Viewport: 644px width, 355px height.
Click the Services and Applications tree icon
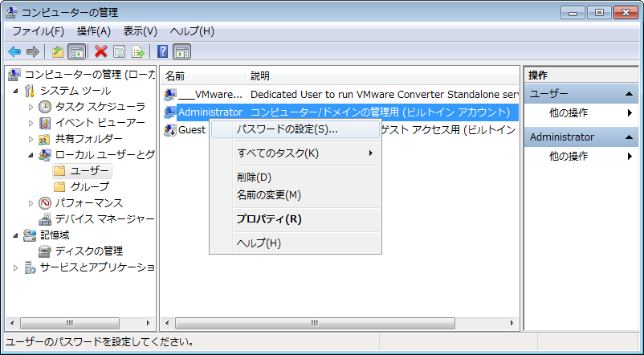(x=30, y=267)
